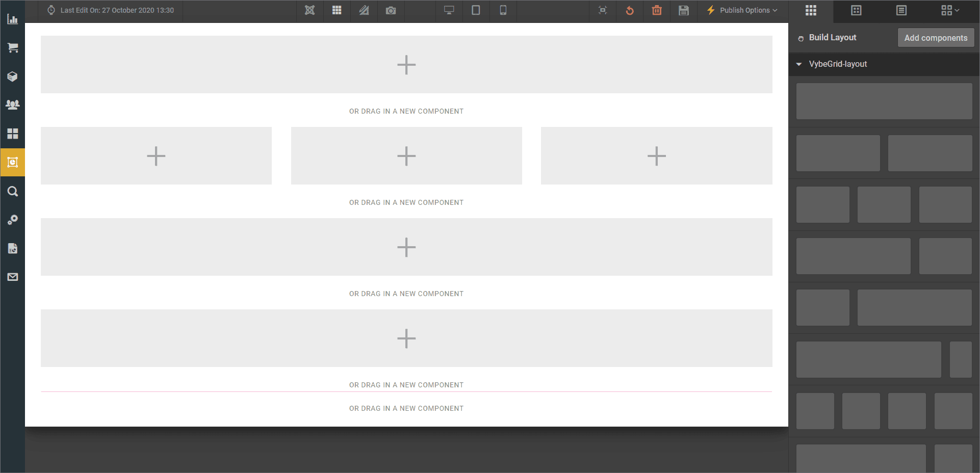Add a component with the top plus placeholder

tap(406, 65)
